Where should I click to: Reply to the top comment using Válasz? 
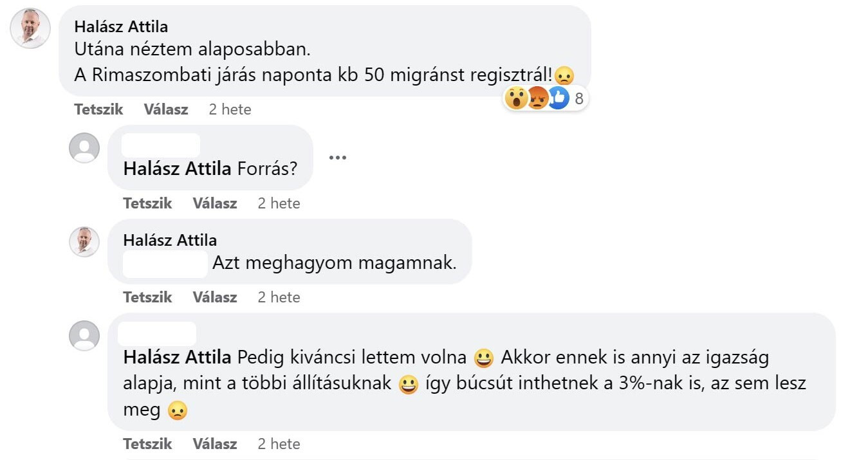[166, 109]
